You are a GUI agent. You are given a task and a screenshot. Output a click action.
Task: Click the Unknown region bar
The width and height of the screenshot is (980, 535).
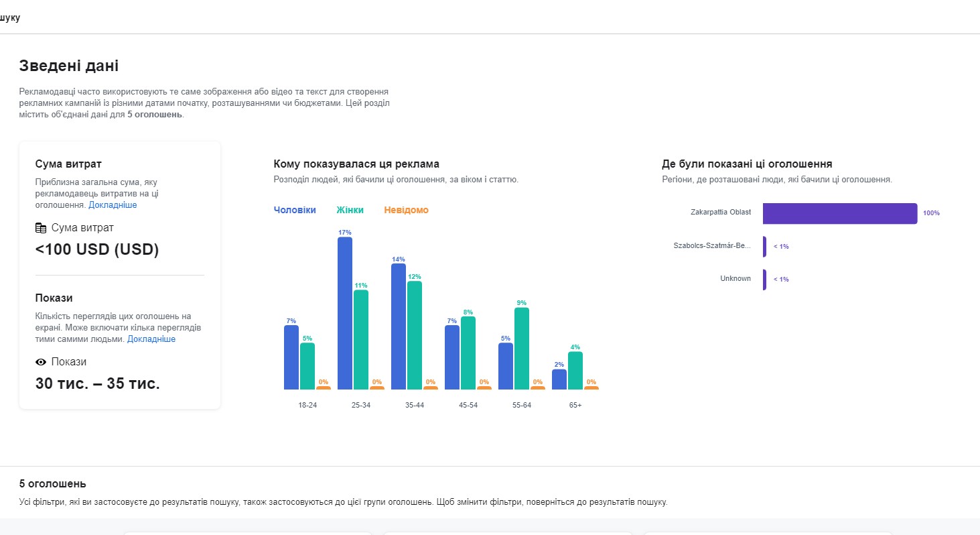point(764,280)
